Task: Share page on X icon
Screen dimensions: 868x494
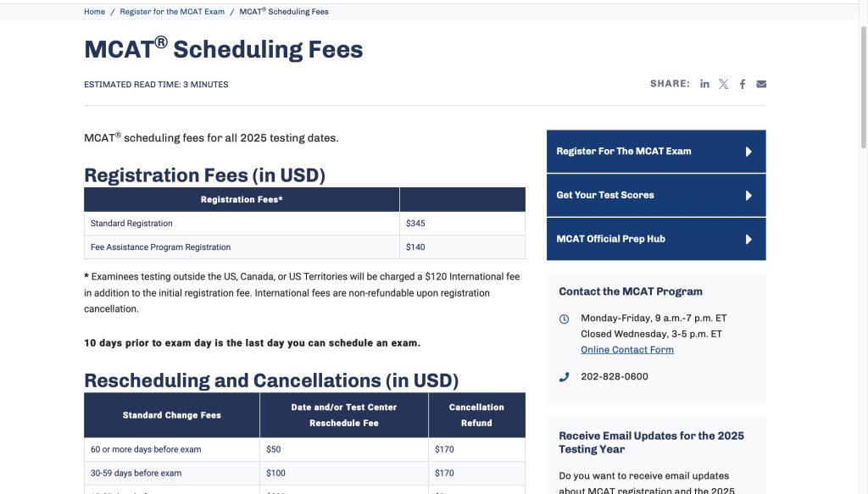Action: click(723, 84)
